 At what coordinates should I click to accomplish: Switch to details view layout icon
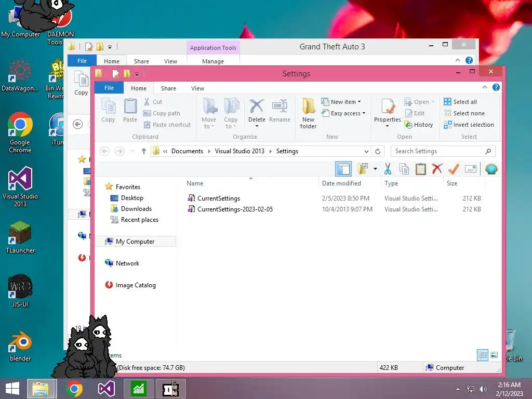pyautogui.click(x=483, y=355)
